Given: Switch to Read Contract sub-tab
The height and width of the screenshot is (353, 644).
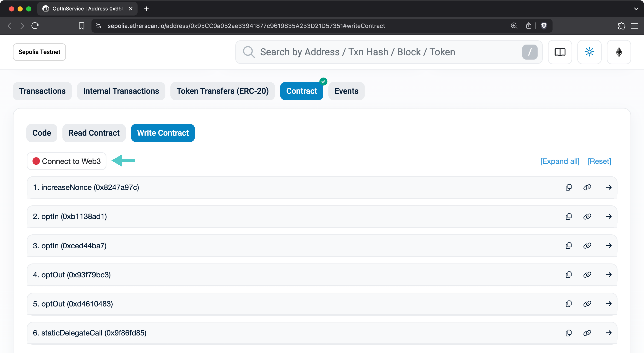Looking at the screenshot, I should click(94, 133).
